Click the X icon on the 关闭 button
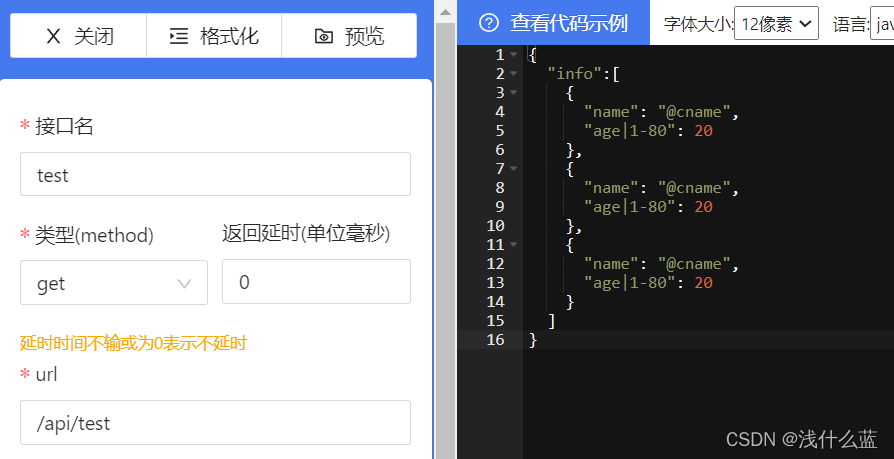 coord(53,36)
